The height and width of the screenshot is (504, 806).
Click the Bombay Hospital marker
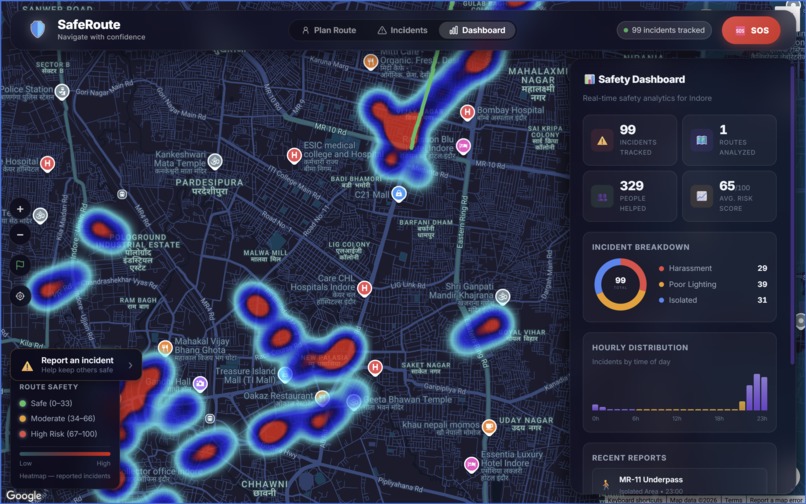point(467,112)
